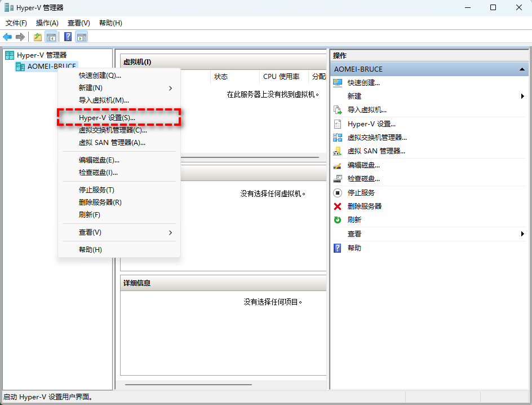Toggle the console tree visibility toolbar icon
This screenshot has height=405, width=532.
pyautogui.click(x=51, y=36)
